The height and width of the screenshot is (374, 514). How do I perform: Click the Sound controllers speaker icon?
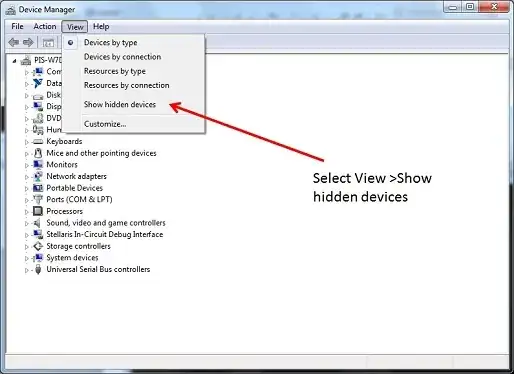click(38, 223)
